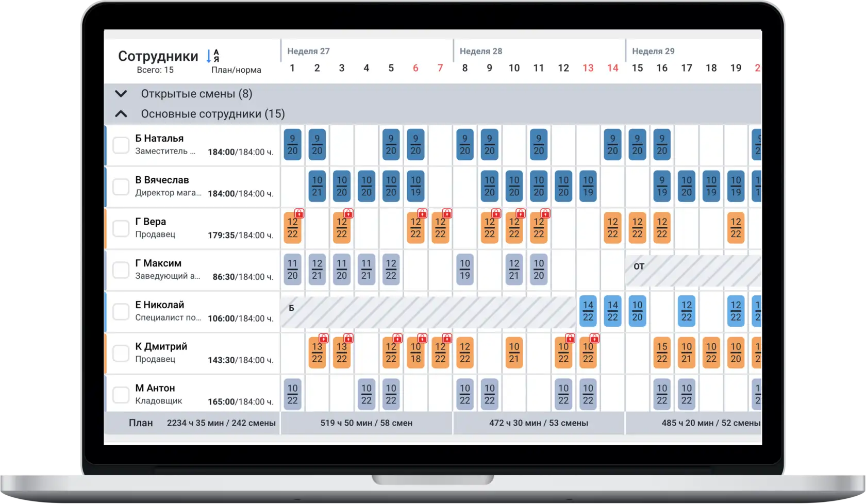
Task: Select the Неделя 28 week header
Action: click(481, 51)
